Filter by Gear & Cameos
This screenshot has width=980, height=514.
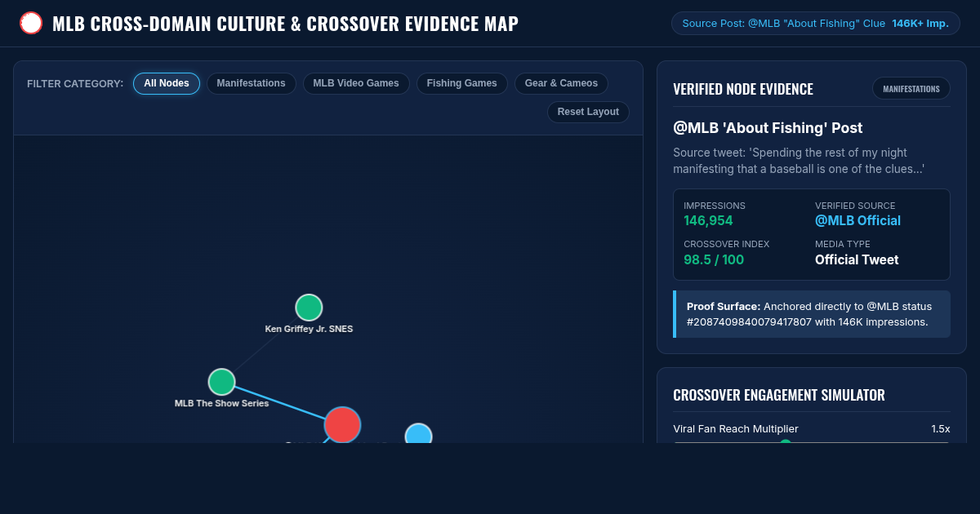pyautogui.click(x=561, y=83)
